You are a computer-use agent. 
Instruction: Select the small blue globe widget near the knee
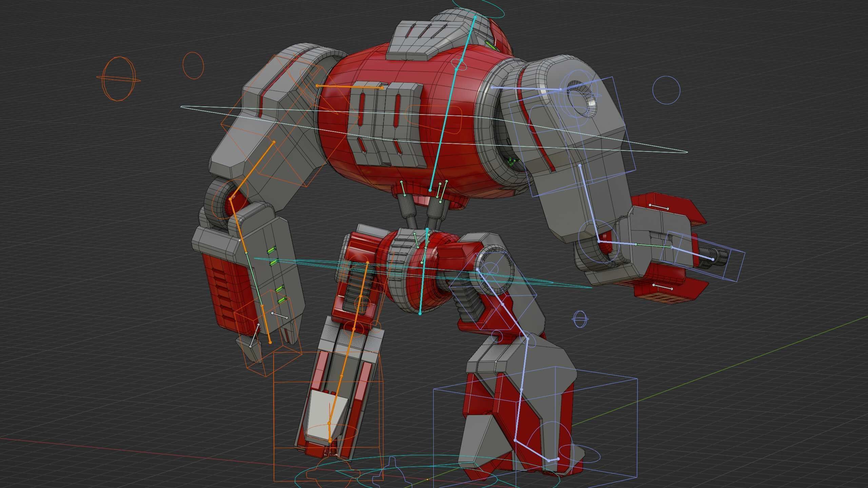[580, 319]
